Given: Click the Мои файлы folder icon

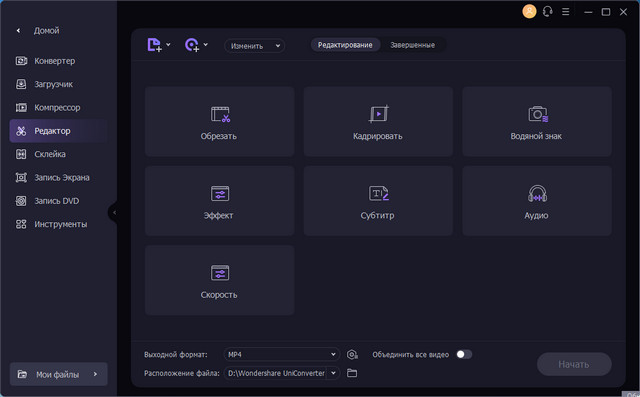Looking at the screenshot, I should click(x=22, y=374).
